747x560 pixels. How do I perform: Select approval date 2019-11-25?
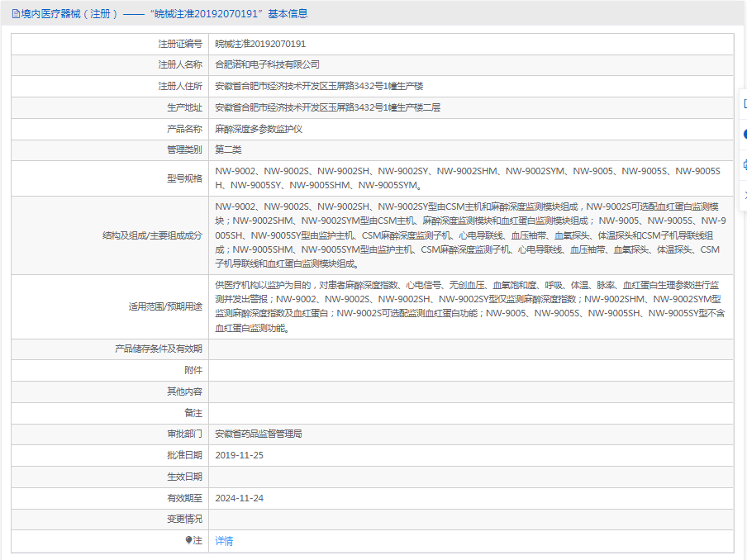tap(239, 455)
